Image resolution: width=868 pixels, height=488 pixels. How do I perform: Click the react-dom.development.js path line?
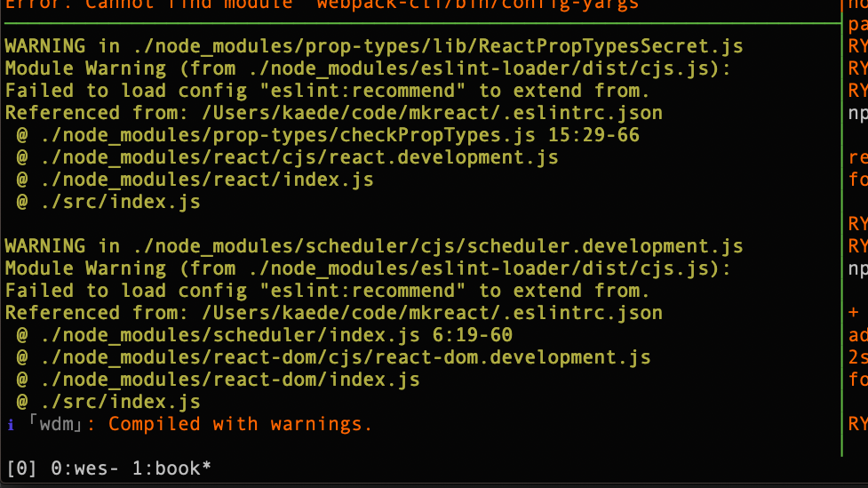[x=333, y=357]
